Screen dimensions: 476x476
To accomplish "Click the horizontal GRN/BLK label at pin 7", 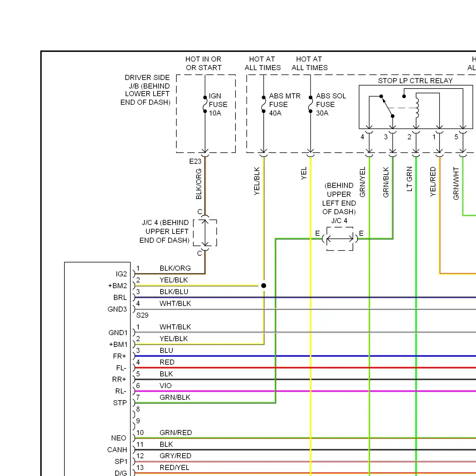I will click(175, 397).
